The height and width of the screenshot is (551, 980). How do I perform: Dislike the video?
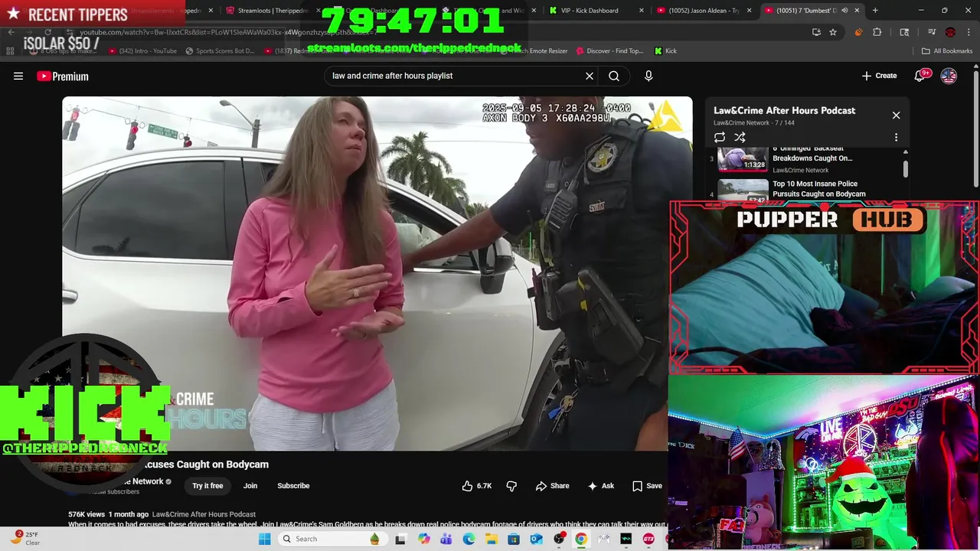pyautogui.click(x=511, y=486)
